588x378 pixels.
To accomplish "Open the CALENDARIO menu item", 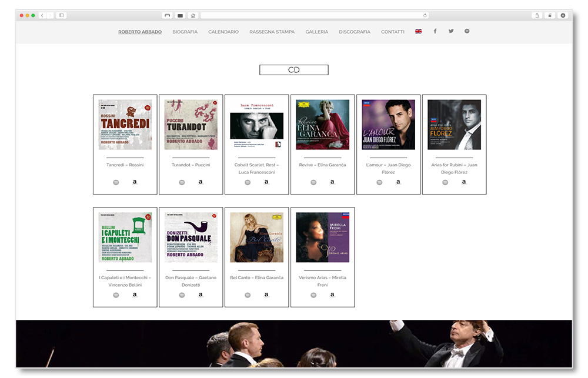I will tap(223, 32).
